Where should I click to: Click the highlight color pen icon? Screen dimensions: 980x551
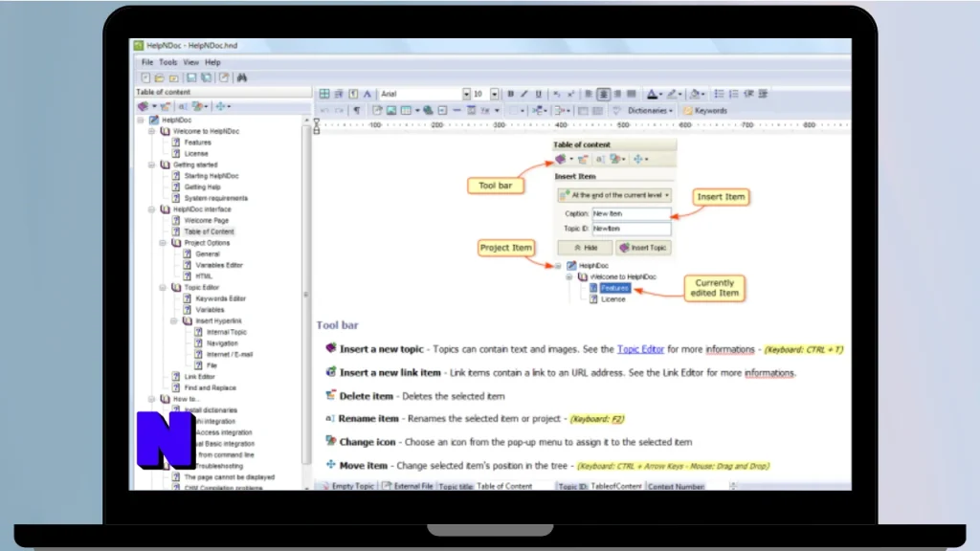(x=672, y=94)
